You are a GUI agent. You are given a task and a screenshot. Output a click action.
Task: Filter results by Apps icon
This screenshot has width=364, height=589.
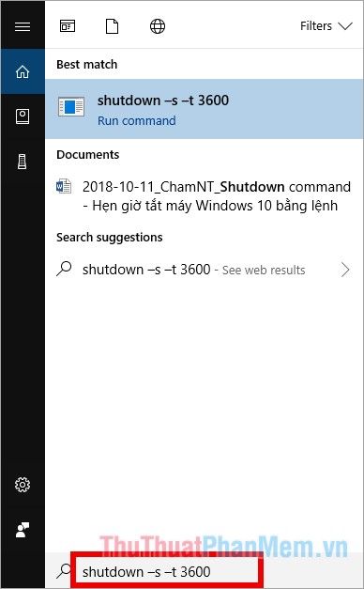tap(68, 26)
